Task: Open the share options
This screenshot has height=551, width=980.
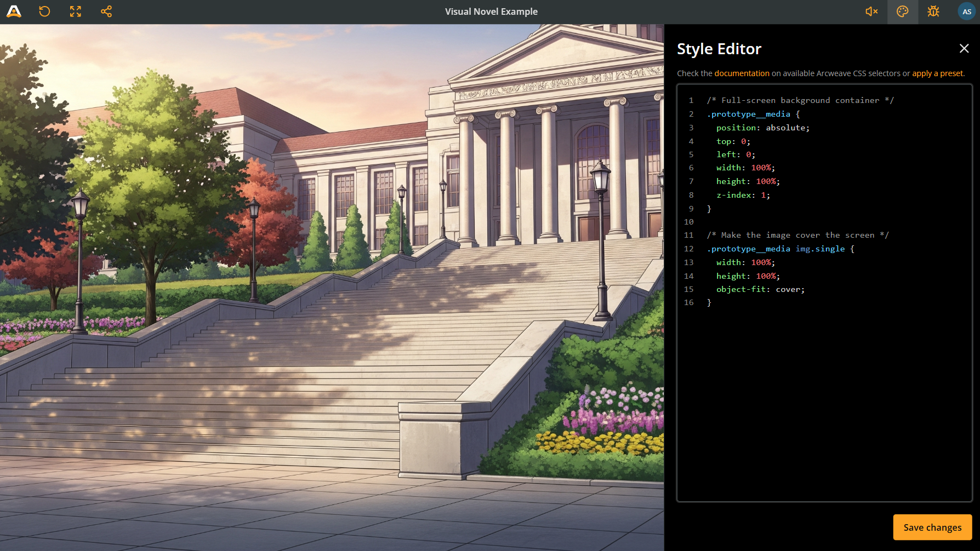Action: click(106, 11)
